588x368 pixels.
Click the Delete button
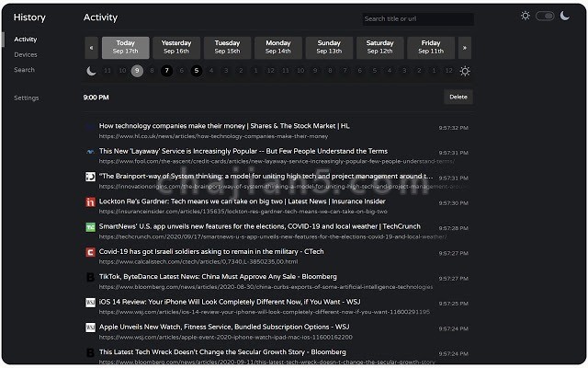coord(458,97)
